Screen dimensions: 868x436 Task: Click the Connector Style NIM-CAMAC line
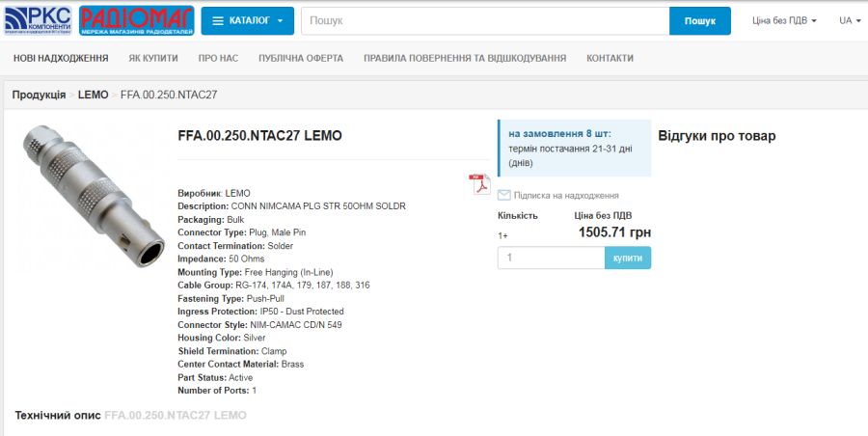[259, 325]
